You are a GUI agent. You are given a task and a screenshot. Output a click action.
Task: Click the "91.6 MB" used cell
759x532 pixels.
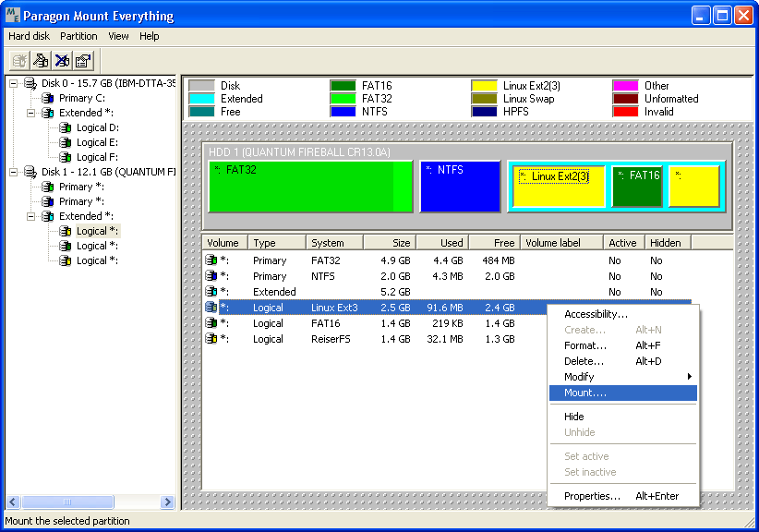(445, 308)
